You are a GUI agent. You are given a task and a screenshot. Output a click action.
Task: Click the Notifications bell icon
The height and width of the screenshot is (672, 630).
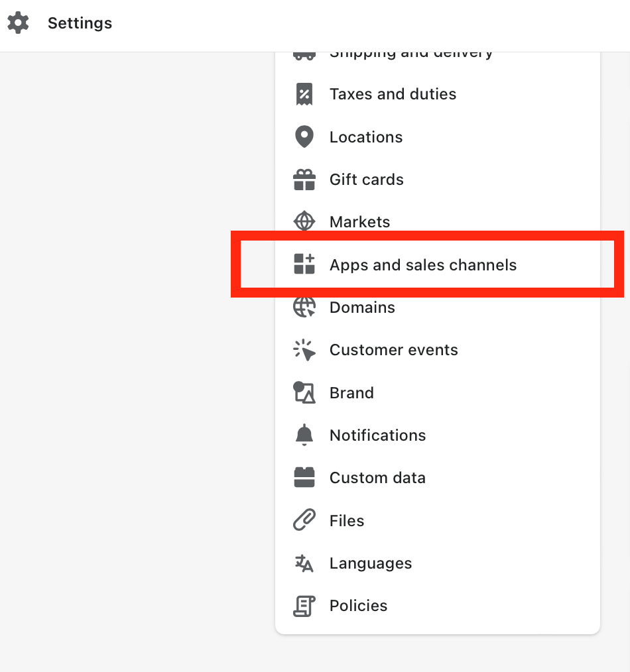click(x=304, y=435)
